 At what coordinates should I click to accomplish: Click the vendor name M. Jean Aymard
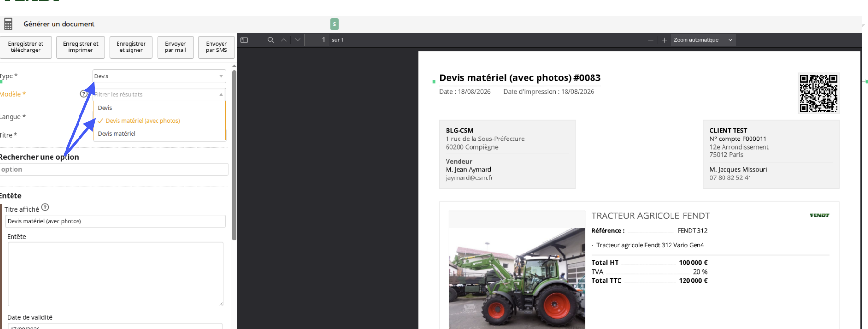click(469, 170)
